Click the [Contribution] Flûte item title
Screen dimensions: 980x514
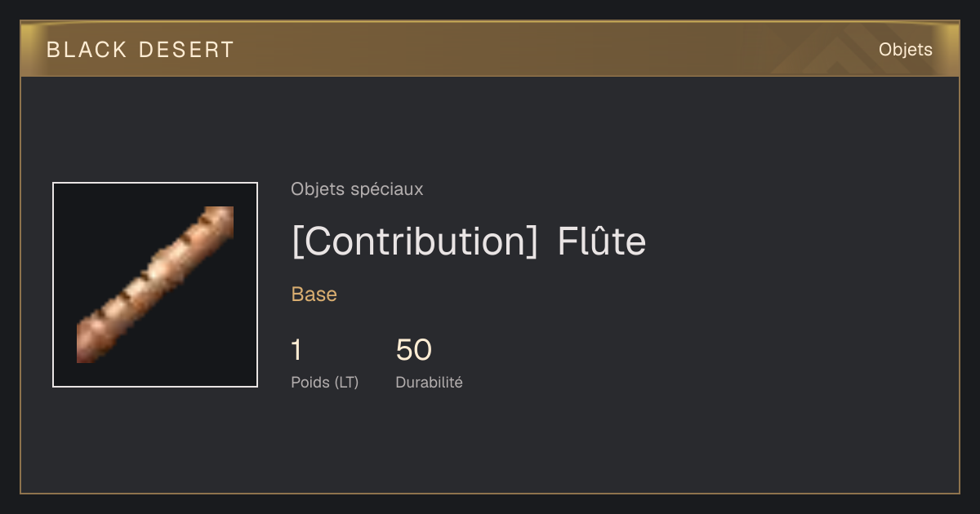pos(469,241)
